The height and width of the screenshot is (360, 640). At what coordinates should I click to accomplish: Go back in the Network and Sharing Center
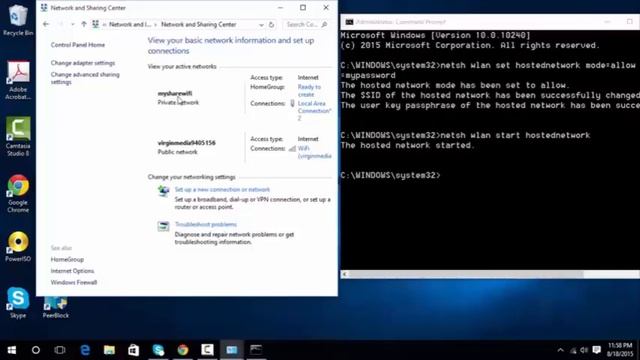46,24
